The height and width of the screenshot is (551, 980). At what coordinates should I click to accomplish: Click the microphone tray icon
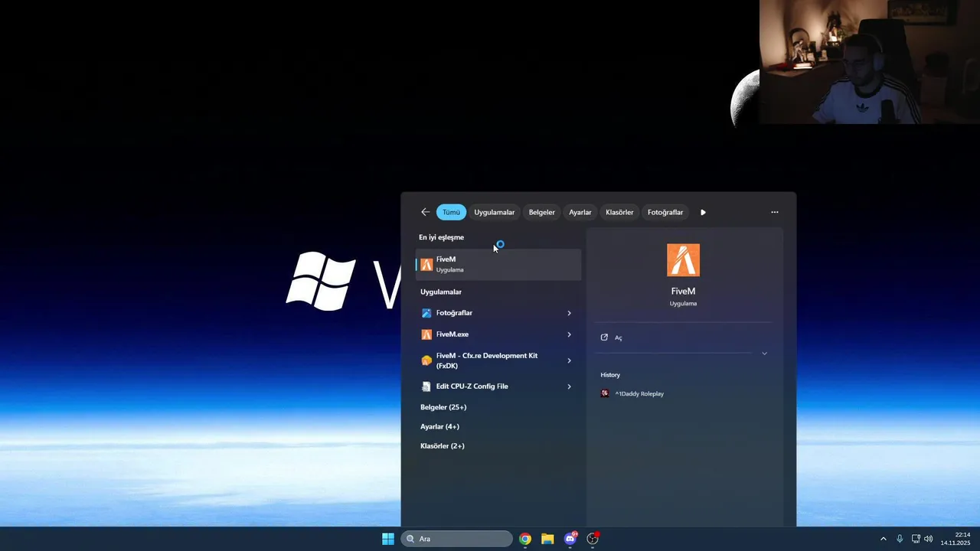click(x=900, y=539)
